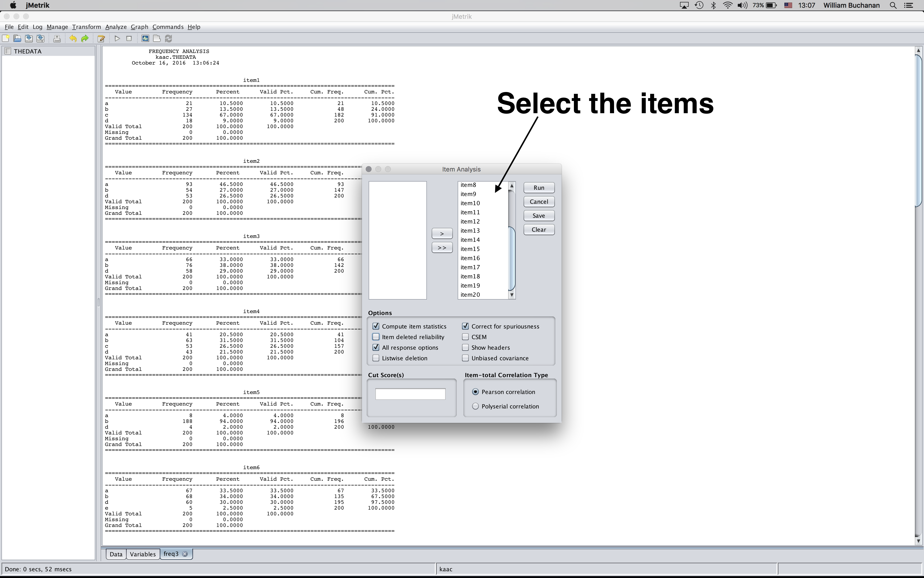Click the Save button in Item Analysis
The image size is (924, 578).
click(539, 216)
